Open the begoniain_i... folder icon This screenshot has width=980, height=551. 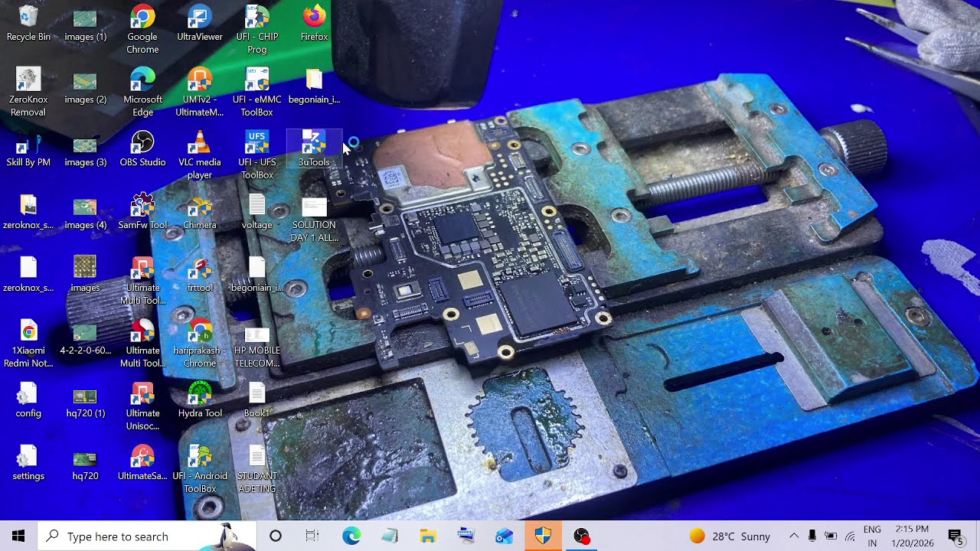pos(314,86)
